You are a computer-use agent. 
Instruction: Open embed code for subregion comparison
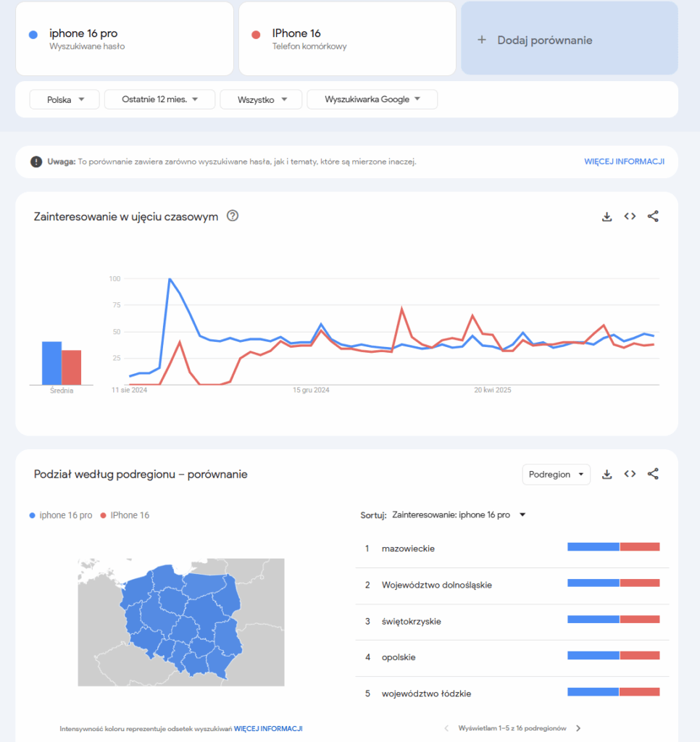tap(630, 474)
